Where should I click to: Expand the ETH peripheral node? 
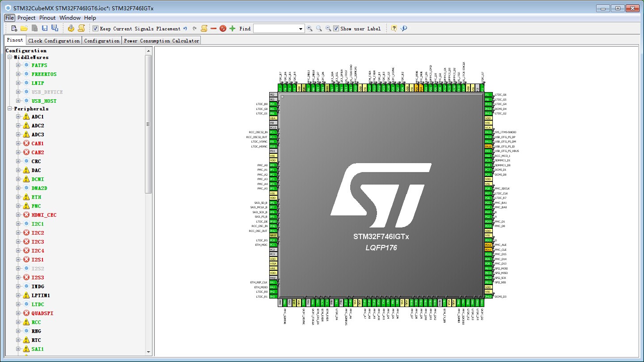pyautogui.click(x=18, y=197)
